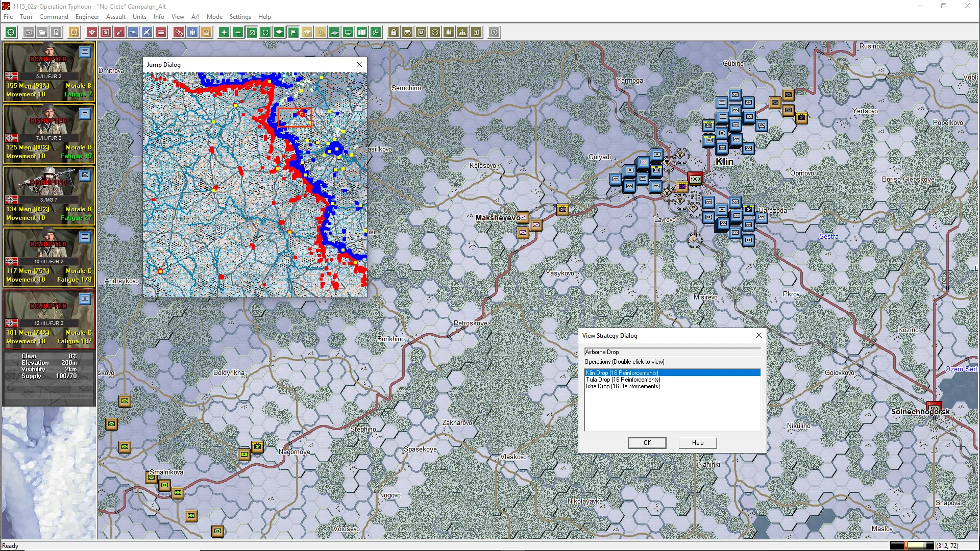Viewport: 980px width, 551px height.
Task: Open the Engineer menu
Action: click(x=87, y=16)
